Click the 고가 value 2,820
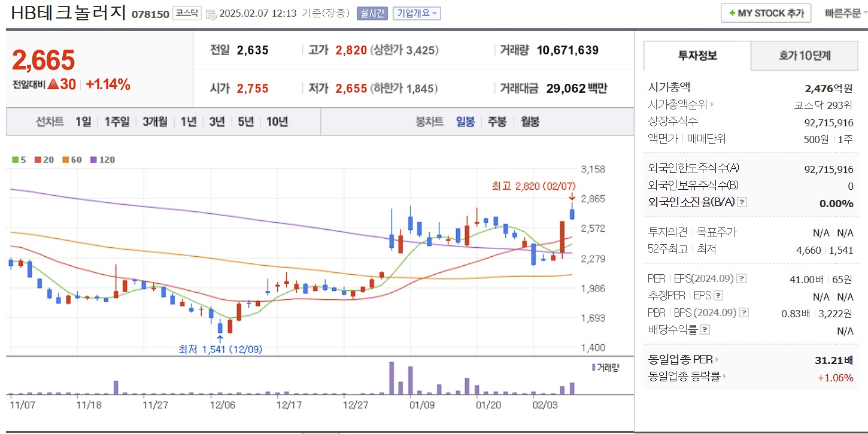 [351, 50]
